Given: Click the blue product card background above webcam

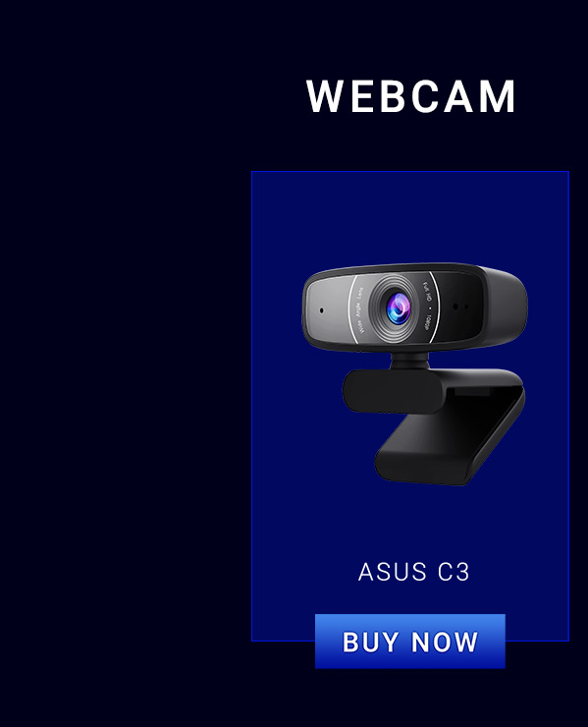Looking at the screenshot, I should [410, 217].
